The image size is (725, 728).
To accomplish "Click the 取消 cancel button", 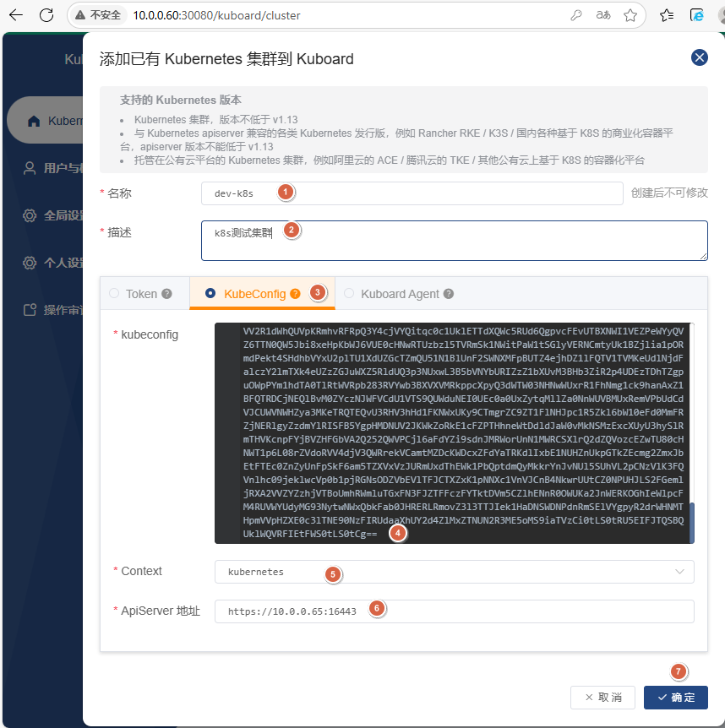I will click(602, 698).
